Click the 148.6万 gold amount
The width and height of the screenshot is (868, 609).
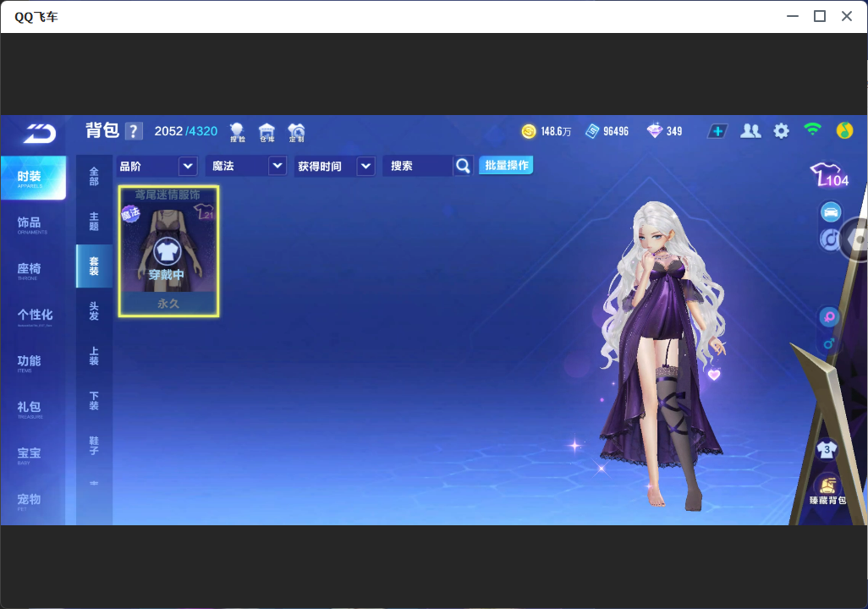pyautogui.click(x=556, y=131)
